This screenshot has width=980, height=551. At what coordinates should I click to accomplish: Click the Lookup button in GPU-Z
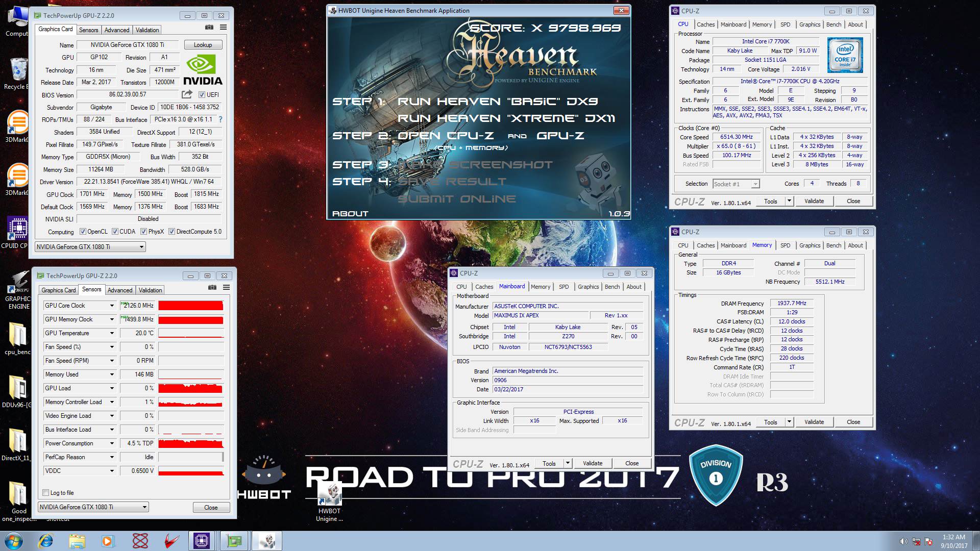(x=203, y=45)
